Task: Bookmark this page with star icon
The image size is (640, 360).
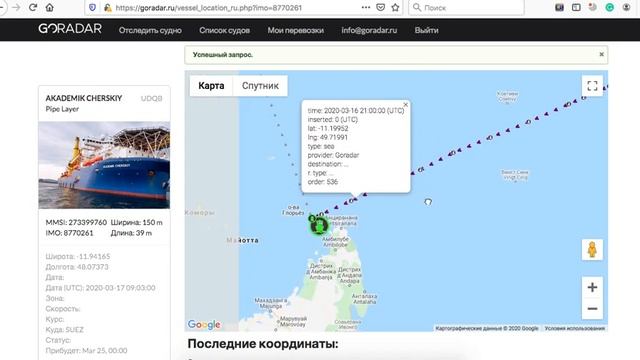Action: (395, 7)
